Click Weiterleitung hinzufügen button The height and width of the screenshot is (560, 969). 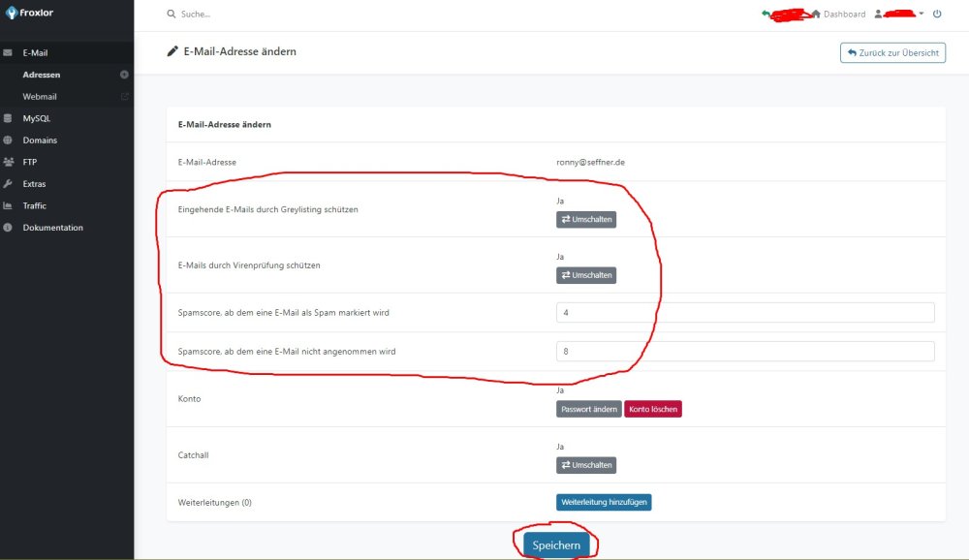[x=604, y=502]
